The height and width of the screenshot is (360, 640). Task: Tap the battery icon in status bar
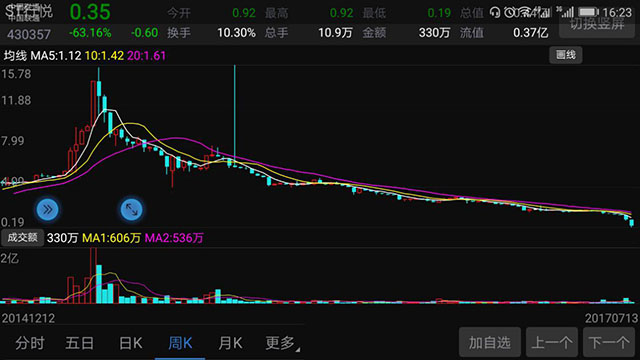coord(589,13)
